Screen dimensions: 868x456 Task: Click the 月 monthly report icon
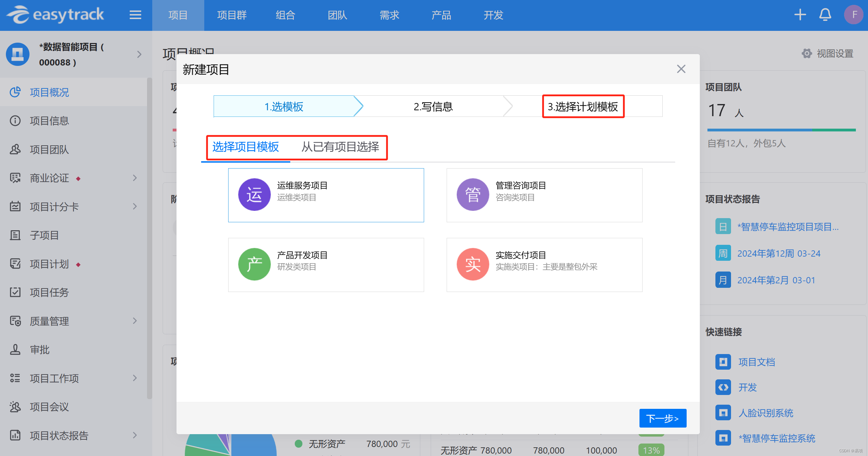click(723, 280)
